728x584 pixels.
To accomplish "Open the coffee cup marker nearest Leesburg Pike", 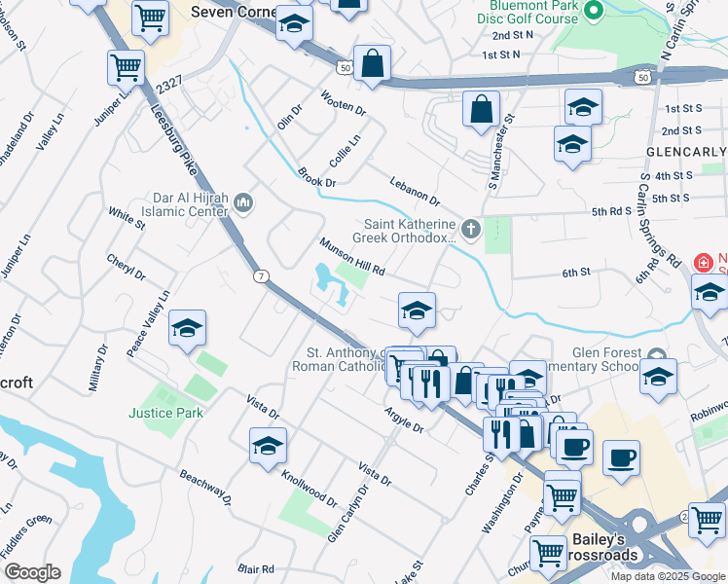I will 575,448.
